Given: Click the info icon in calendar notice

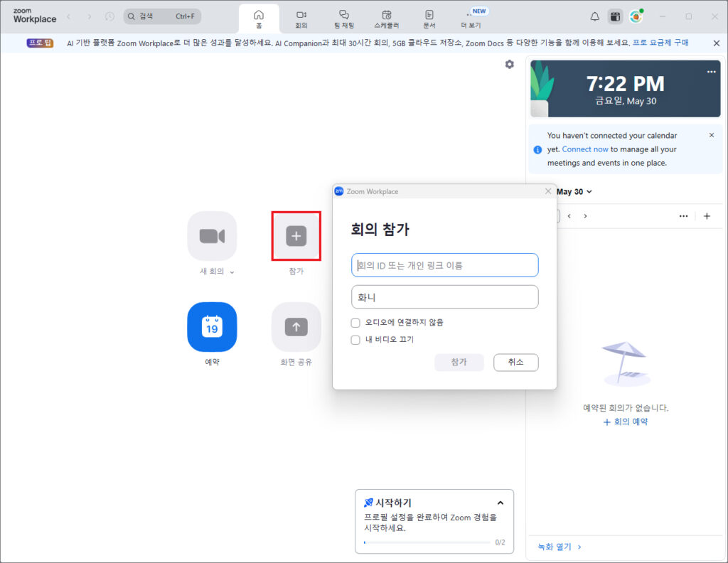Looking at the screenshot, I should tap(537, 149).
